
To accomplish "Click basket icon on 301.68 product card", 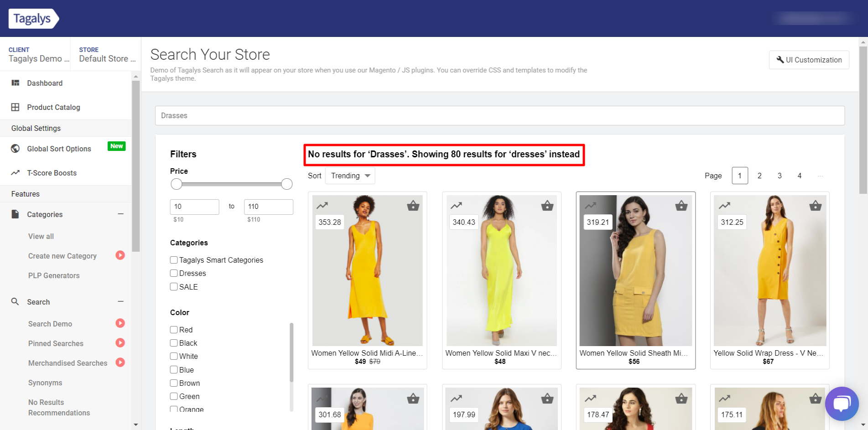I will click(413, 399).
